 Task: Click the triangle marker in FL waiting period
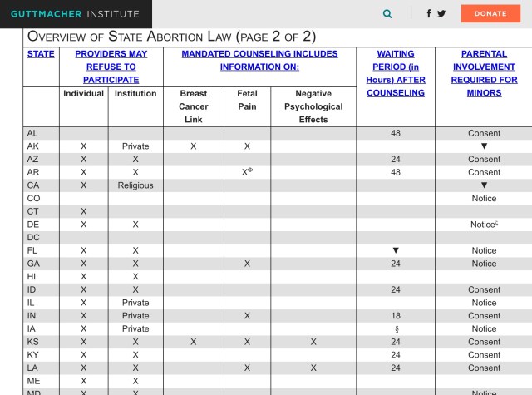coord(396,250)
